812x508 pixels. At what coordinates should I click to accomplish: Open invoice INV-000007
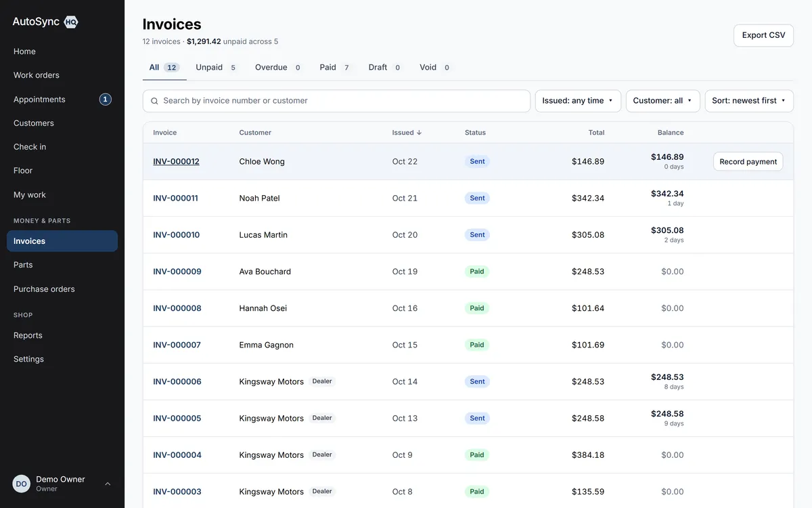pos(177,345)
